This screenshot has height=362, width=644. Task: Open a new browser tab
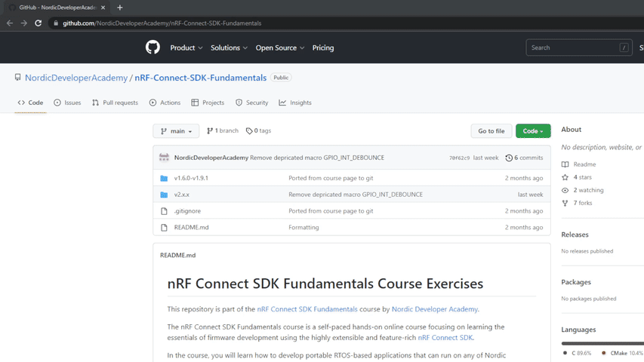tap(119, 8)
